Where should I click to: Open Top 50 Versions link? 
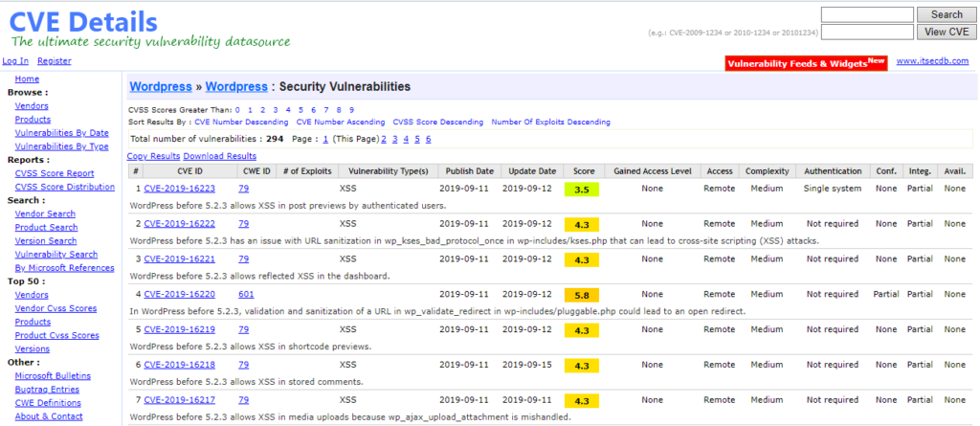coord(32,349)
